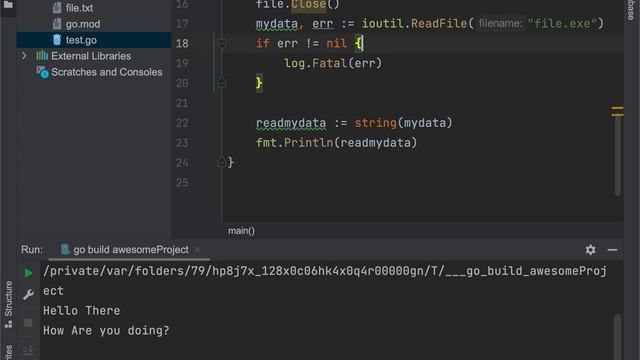Click the file.txt file icon
The image size is (640, 360).
pos(57,7)
